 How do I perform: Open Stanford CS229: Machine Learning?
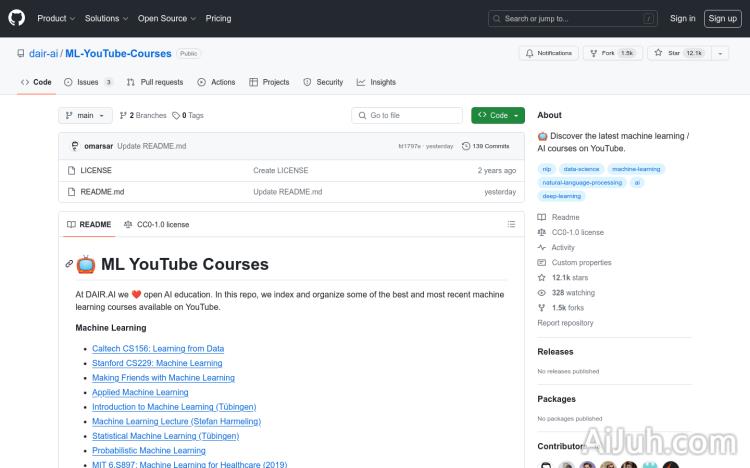pos(157,363)
